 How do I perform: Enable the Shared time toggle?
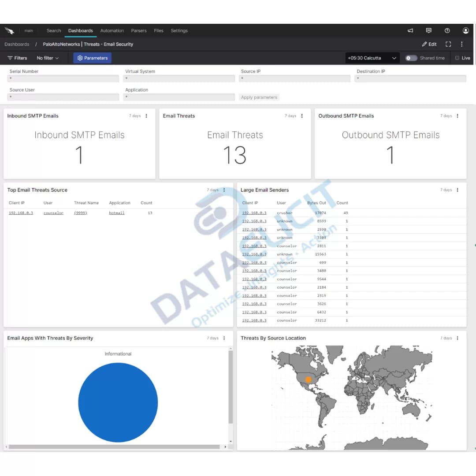(410, 58)
